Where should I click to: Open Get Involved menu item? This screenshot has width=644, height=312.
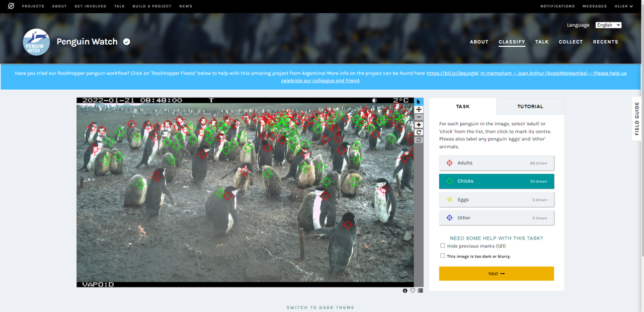pos(91,6)
